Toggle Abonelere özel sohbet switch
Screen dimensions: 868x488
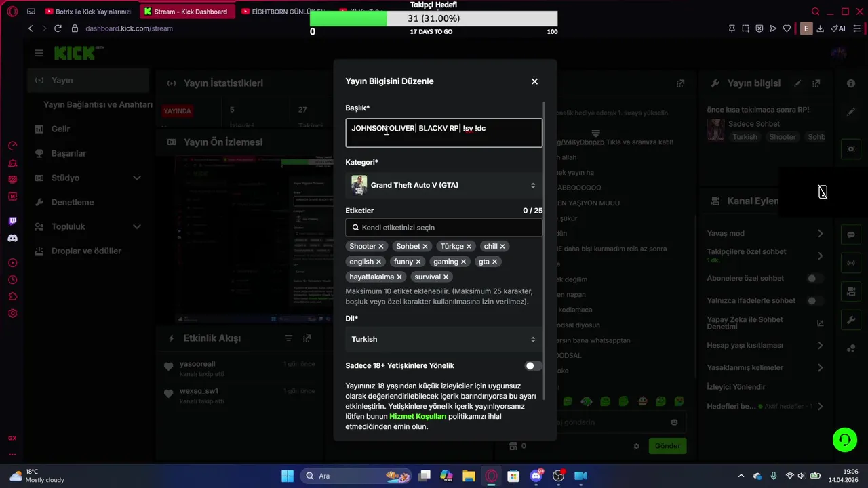[815, 279]
